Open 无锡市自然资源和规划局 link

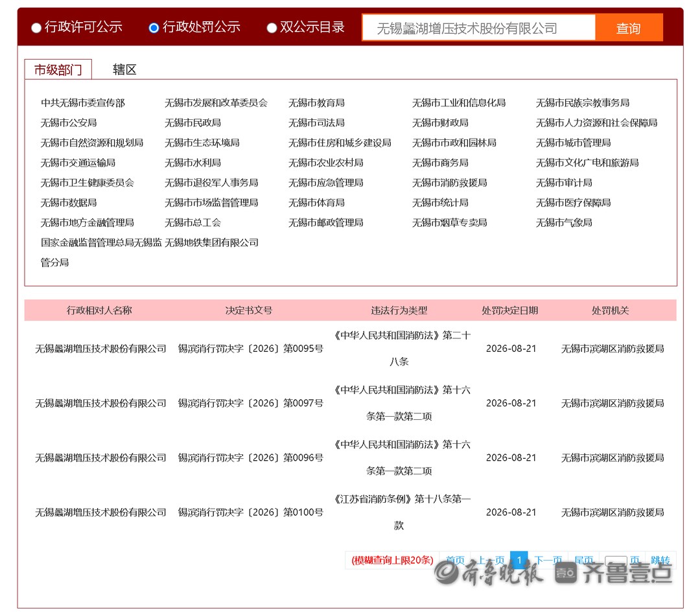click(x=92, y=143)
